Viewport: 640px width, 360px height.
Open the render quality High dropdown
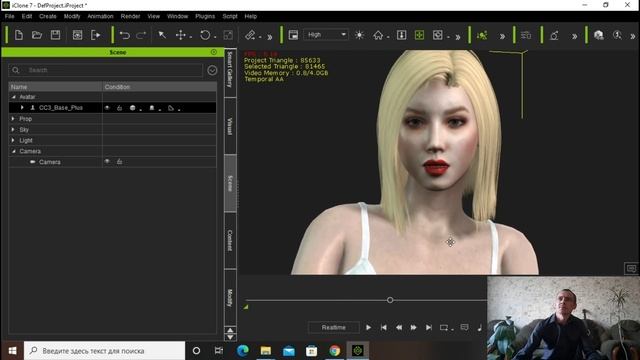coord(326,35)
